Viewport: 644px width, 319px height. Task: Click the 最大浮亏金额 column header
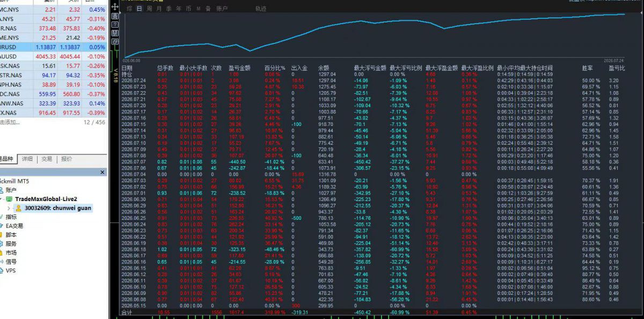click(370, 69)
